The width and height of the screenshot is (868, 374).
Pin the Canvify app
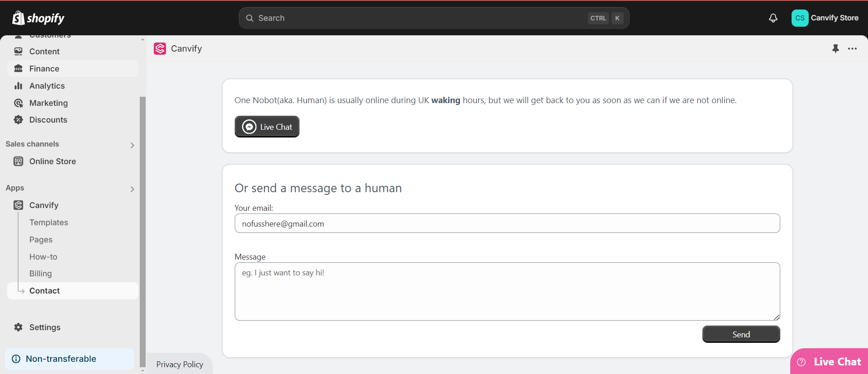(x=835, y=48)
